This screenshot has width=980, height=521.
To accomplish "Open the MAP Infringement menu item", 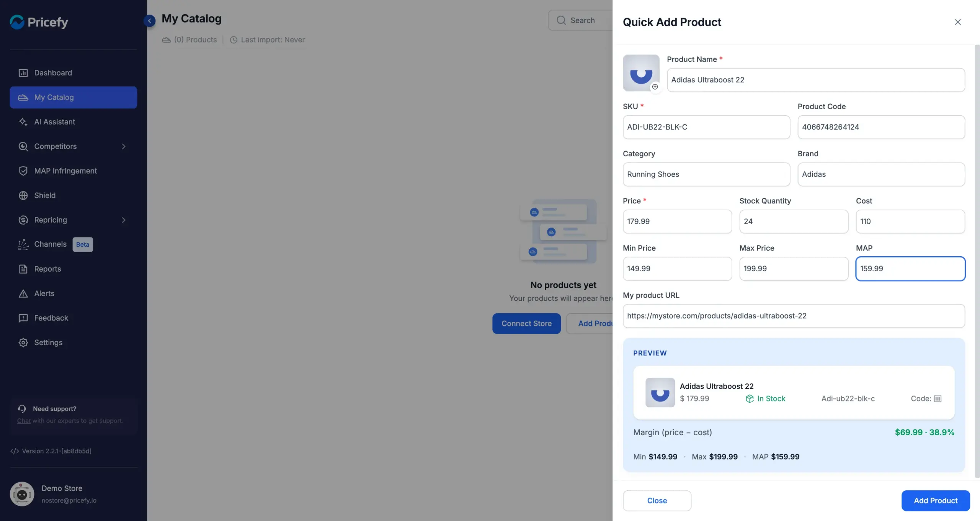I will point(73,171).
